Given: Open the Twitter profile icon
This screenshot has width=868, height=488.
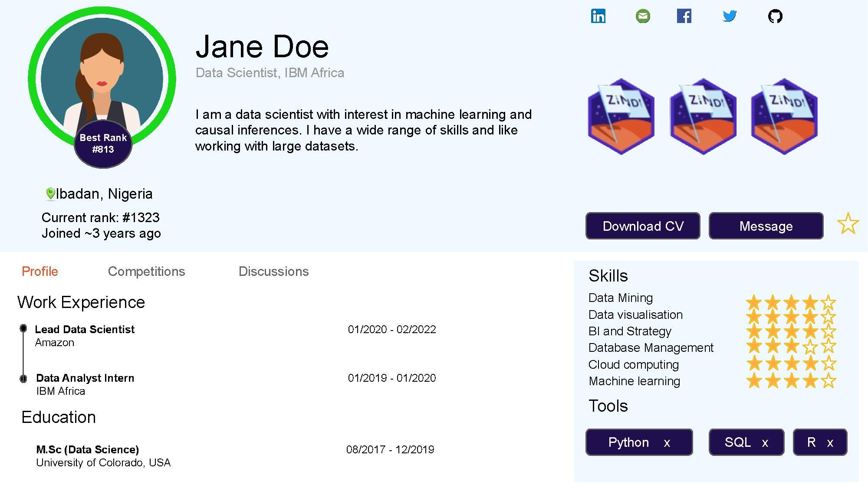Looking at the screenshot, I should point(730,16).
